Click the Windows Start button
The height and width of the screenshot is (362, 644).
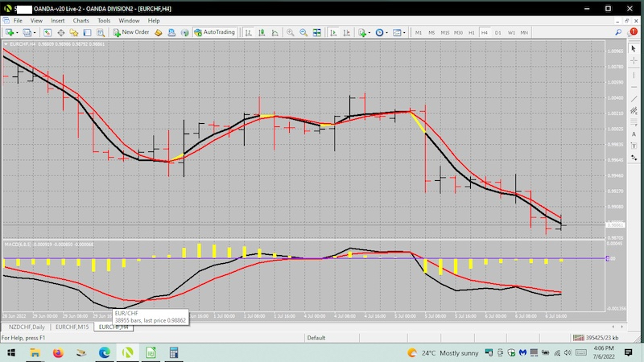pyautogui.click(x=11, y=352)
